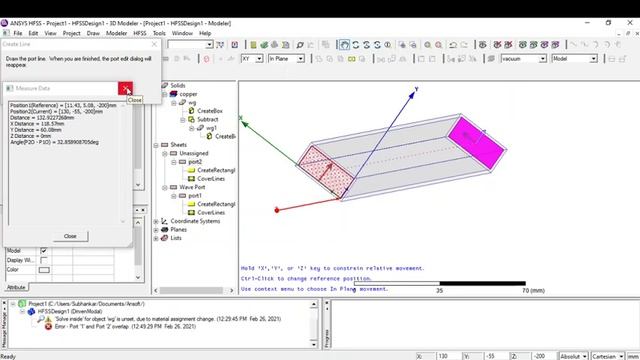Select the wg1 object tree item
The image size is (640, 360).
point(211,128)
